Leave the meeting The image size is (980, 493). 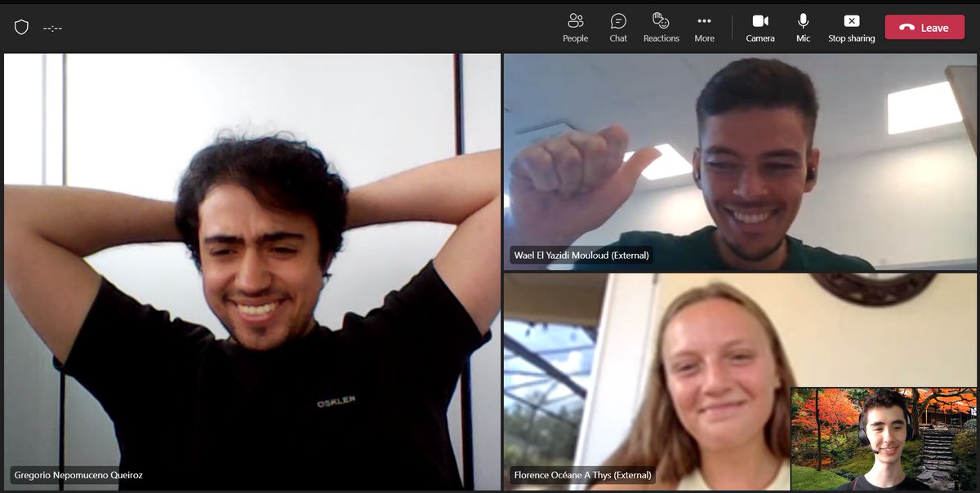point(924,27)
